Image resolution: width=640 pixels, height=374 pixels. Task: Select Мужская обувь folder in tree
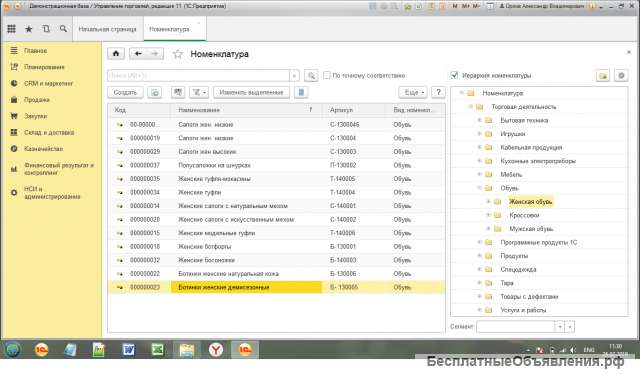(x=531, y=229)
